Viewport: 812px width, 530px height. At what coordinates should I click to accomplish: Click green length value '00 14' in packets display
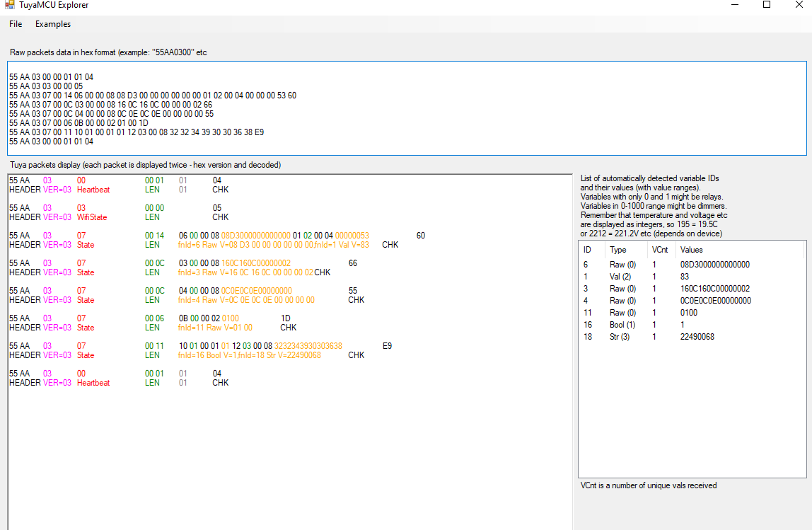point(154,235)
